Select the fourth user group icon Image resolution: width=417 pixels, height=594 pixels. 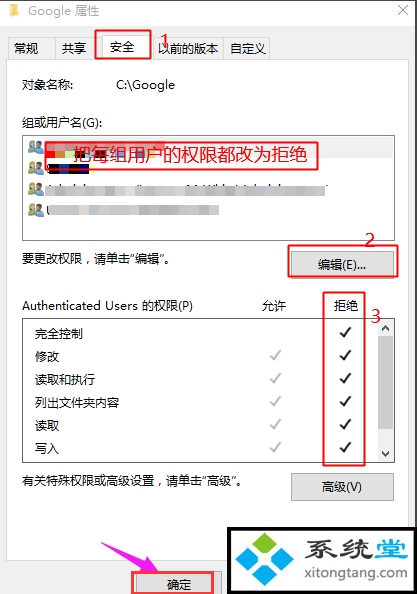pos(36,209)
